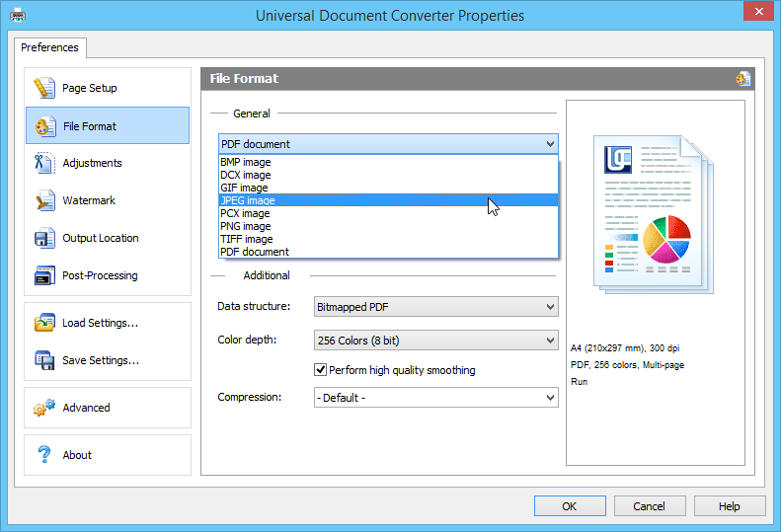
Task: Click the Save Settings disk icon
Action: click(44, 360)
